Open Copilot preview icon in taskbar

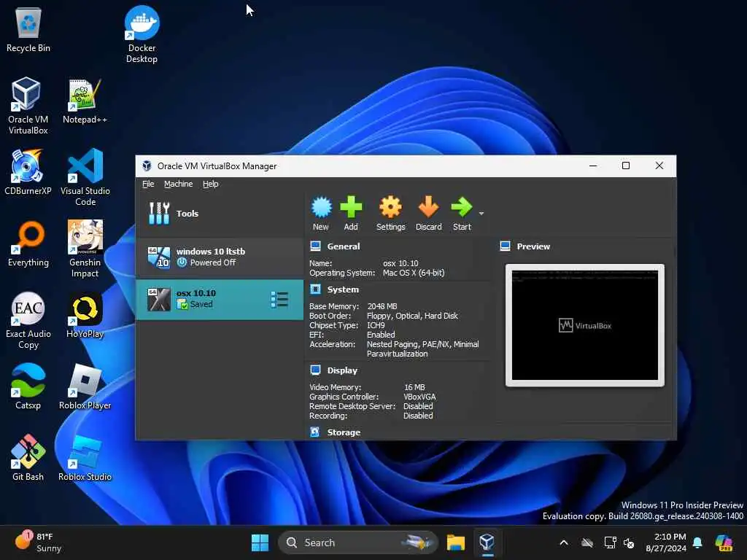click(x=724, y=542)
